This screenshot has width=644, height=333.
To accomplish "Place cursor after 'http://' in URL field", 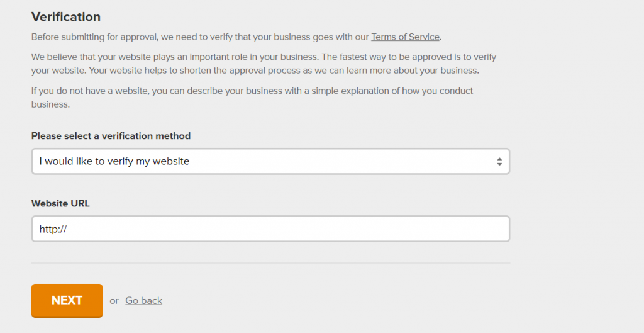I will click(x=68, y=229).
